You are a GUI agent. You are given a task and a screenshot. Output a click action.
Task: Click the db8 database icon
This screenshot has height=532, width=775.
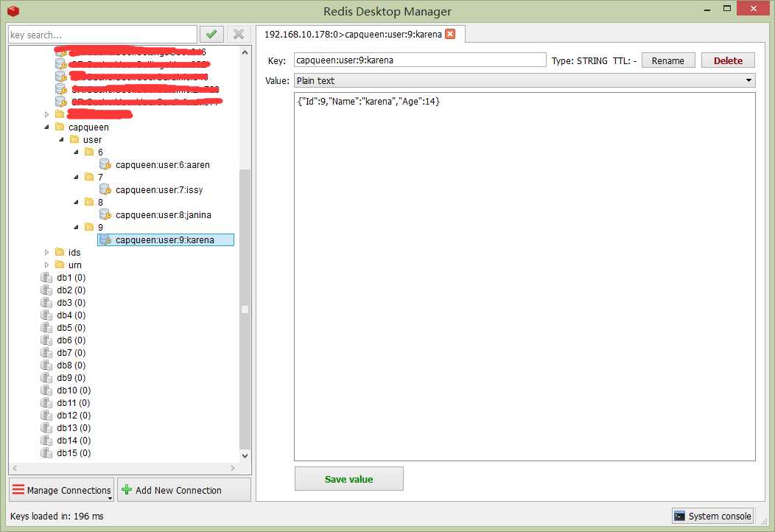46,365
